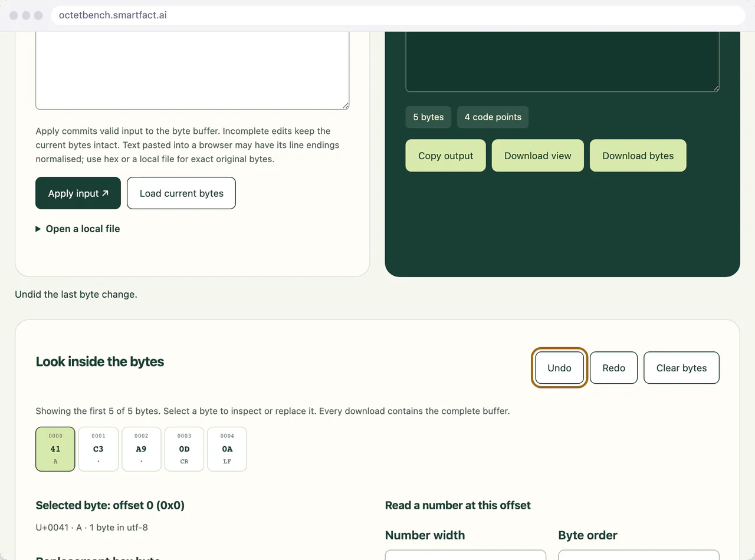Undo the last byte change
This screenshot has width=755, height=560.
point(559,368)
